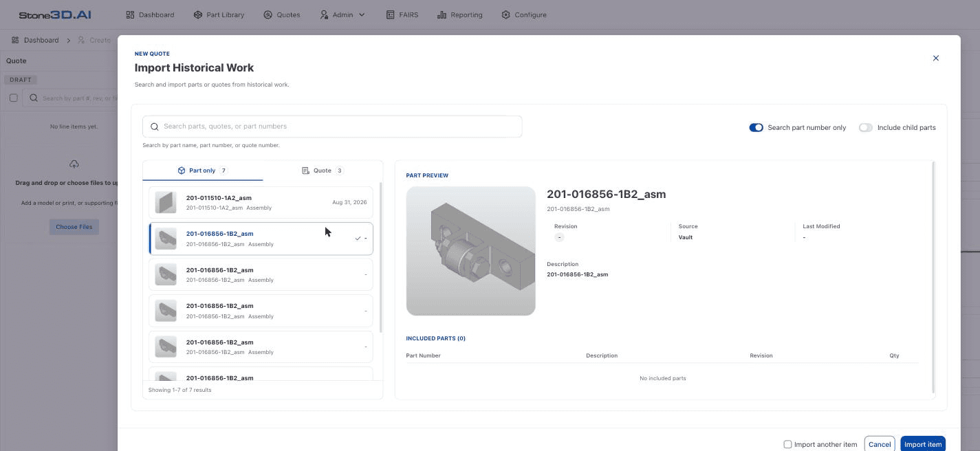Screen dimensions: 980x451
Task: Click the Revision dash badge in preview
Action: (x=559, y=237)
